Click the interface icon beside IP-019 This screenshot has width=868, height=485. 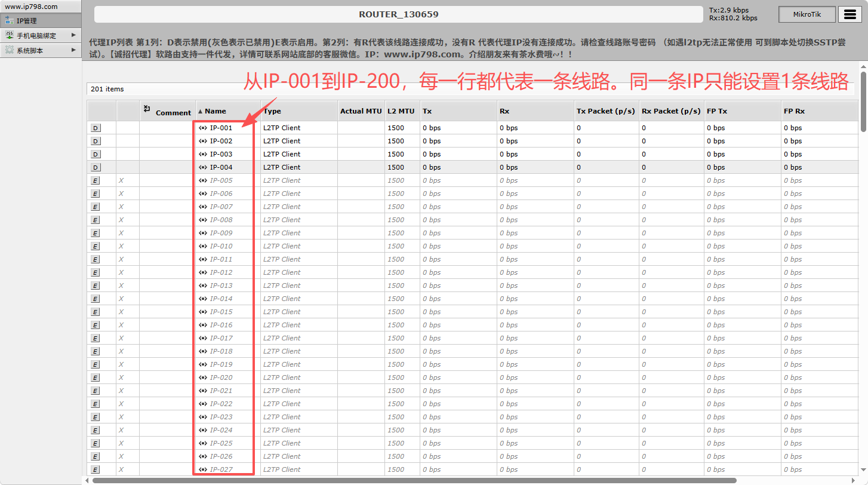[203, 364]
